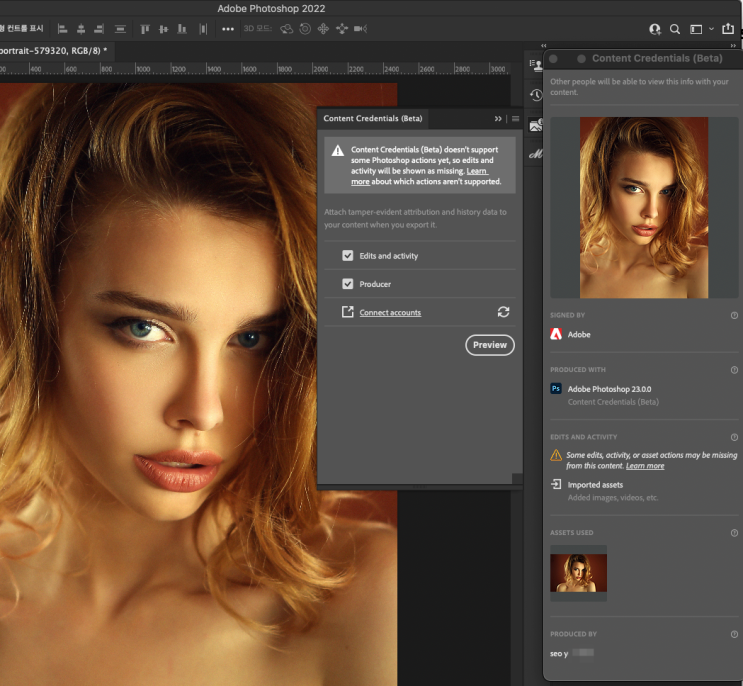Open the search magnifier icon
Viewport: 743px width, 686px height.
(x=675, y=29)
